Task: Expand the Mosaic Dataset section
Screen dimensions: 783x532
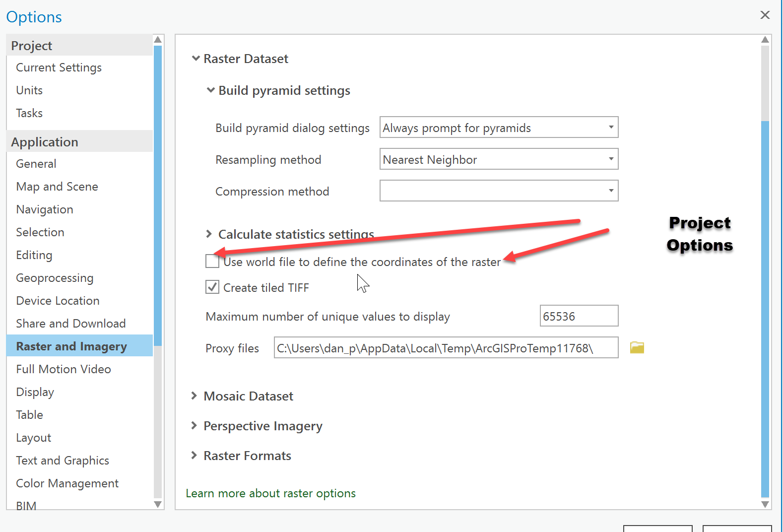Action: click(x=194, y=396)
